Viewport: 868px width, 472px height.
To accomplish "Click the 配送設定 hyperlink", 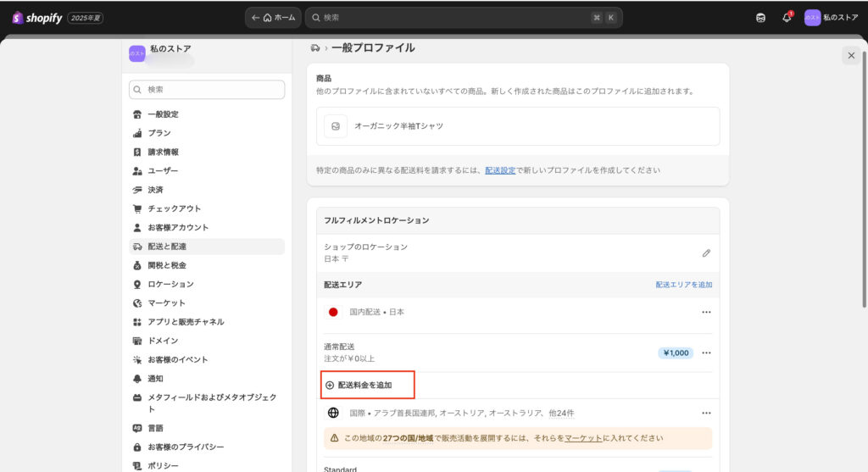I will [x=499, y=170].
